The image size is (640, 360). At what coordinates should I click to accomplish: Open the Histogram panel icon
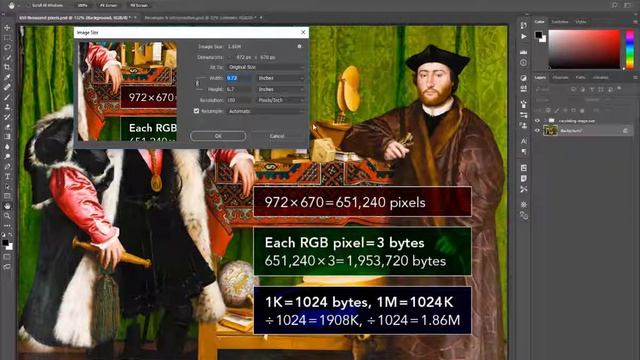(524, 52)
